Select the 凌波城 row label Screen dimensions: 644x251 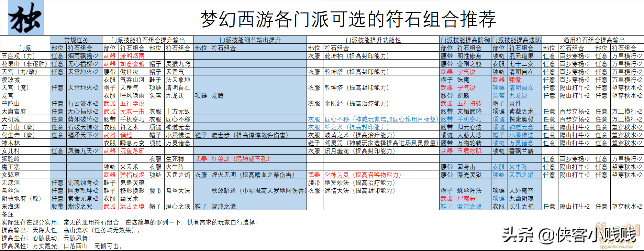(x=25, y=80)
